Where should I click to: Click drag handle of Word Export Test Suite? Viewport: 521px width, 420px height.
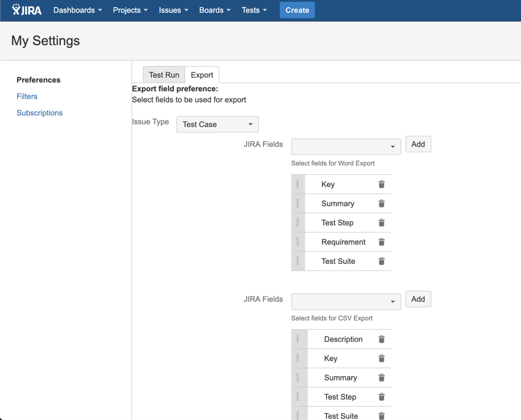click(298, 261)
